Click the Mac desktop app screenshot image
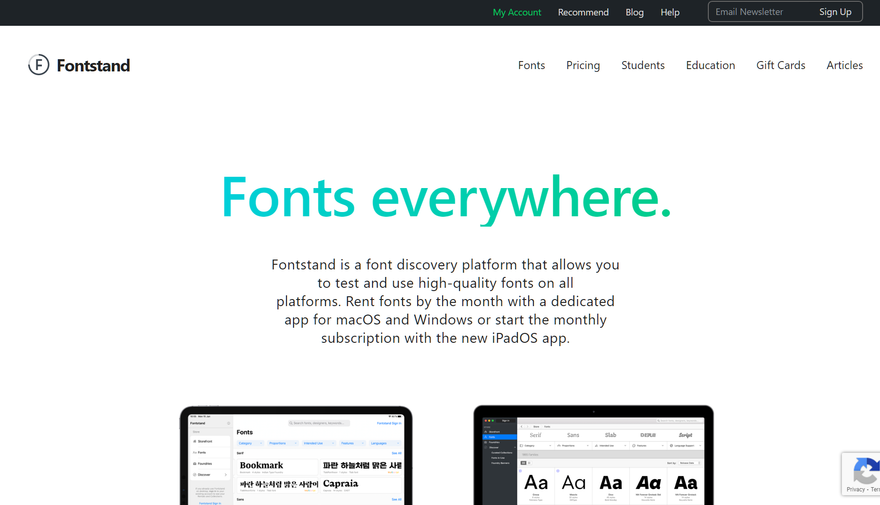The width and height of the screenshot is (880, 505). click(593, 455)
